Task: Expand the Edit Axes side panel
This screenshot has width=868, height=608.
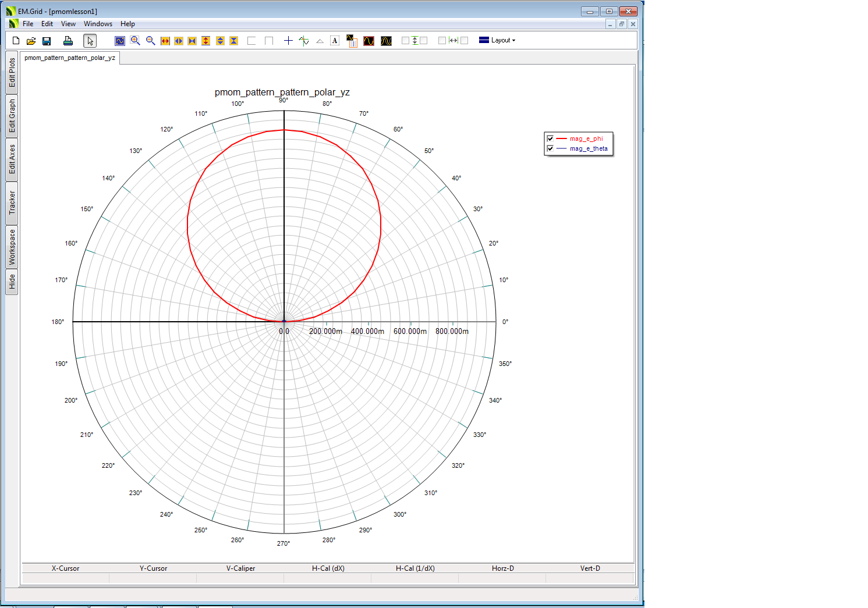Action: click(x=12, y=159)
